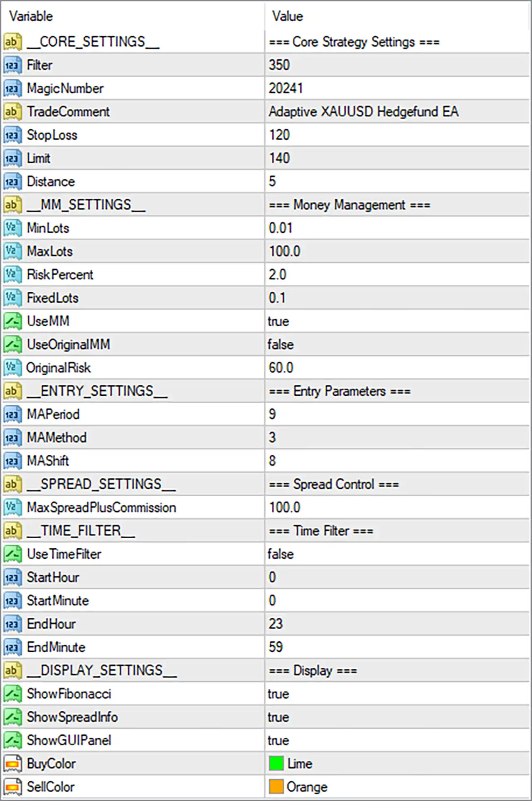This screenshot has width=532, height=801.
Task: Click the UseTimeFilter value false
Action: [x=281, y=554]
